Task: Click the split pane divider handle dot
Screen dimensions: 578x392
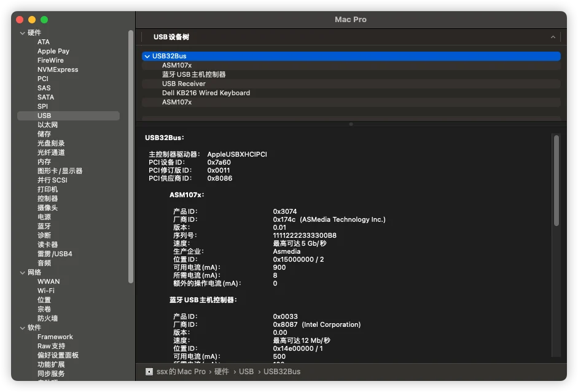Action: click(x=351, y=124)
